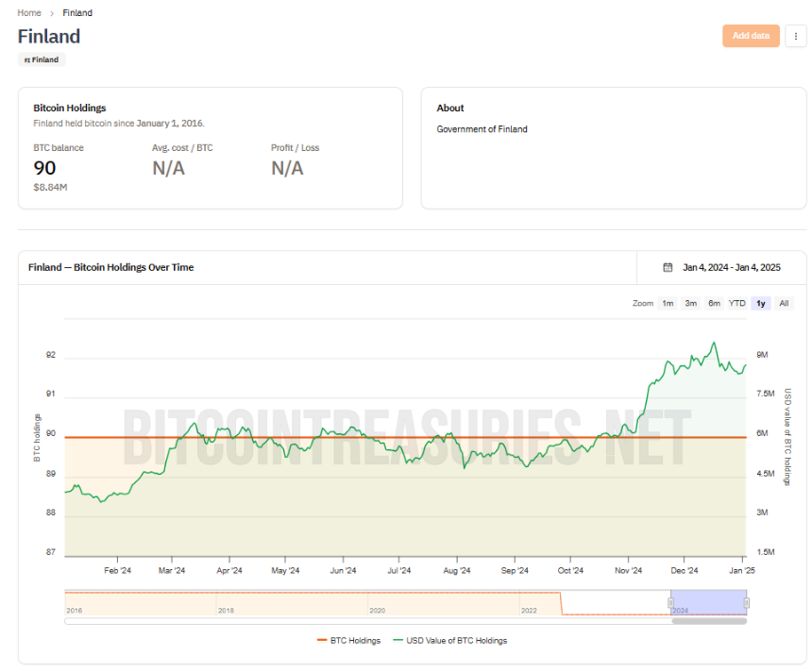Grab the left navigator range handle

pyautogui.click(x=670, y=602)
